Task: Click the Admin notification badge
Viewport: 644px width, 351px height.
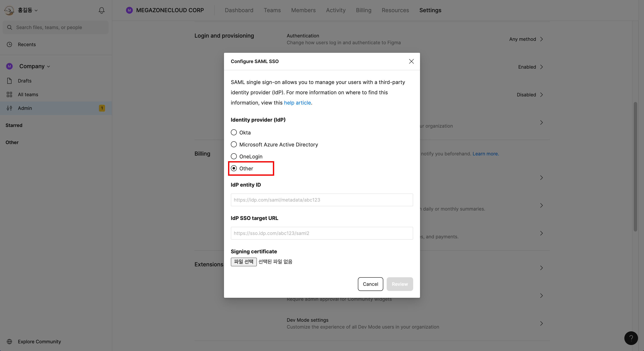Action: click(102, 108)
